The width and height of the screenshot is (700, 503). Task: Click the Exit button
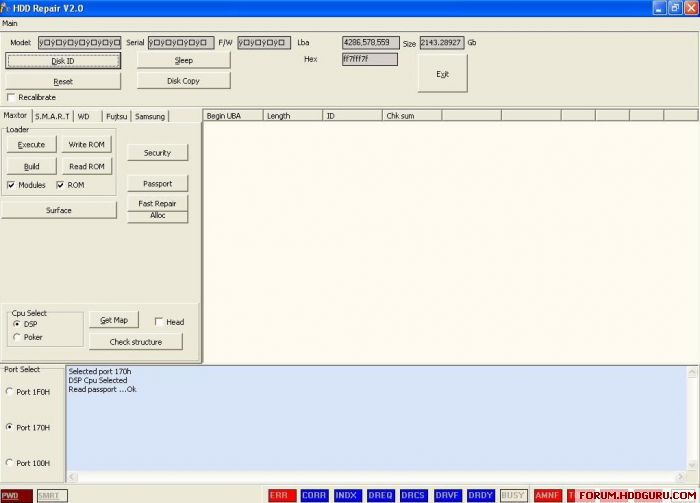click(x=442, y=74)
